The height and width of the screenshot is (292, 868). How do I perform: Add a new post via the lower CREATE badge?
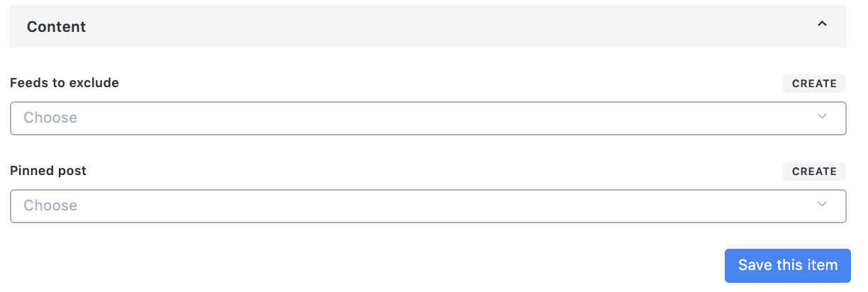[x=814, y=172]
